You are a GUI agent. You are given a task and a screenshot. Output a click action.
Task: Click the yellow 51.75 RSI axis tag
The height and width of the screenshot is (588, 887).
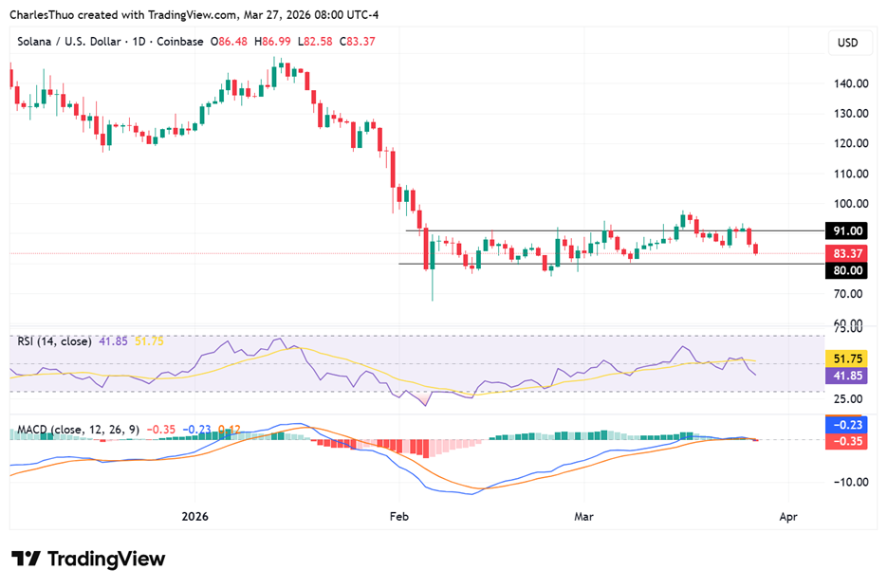point(847,358)
